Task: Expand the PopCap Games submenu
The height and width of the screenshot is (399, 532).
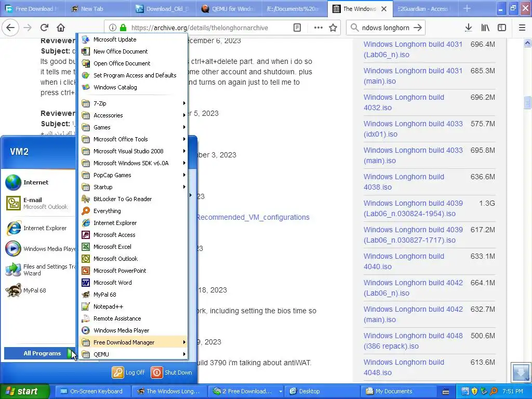Action: click(x=133, y=175)
